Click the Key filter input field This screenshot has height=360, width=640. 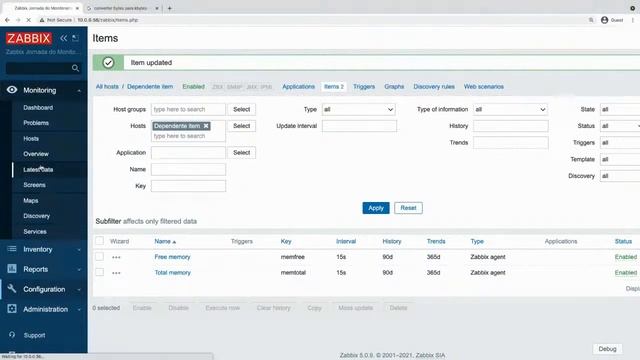(188, 186)
